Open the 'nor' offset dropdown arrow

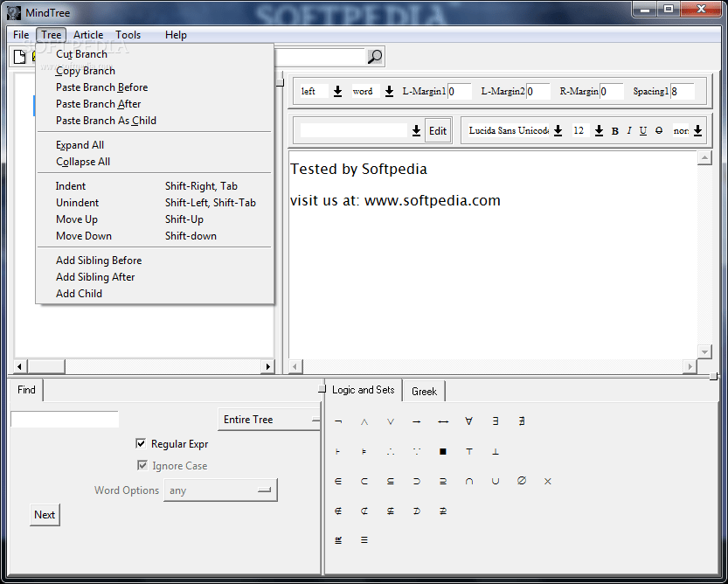click(x=697, y=131)
